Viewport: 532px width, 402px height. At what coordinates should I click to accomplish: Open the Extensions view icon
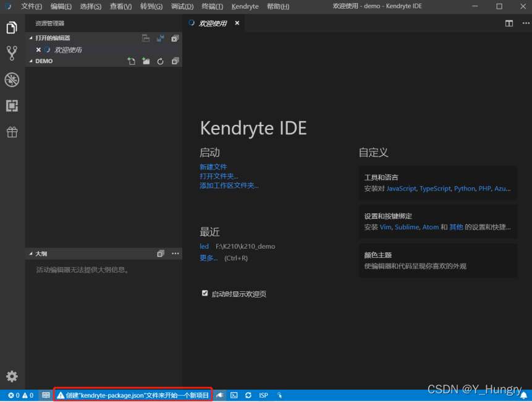point(12,106)
